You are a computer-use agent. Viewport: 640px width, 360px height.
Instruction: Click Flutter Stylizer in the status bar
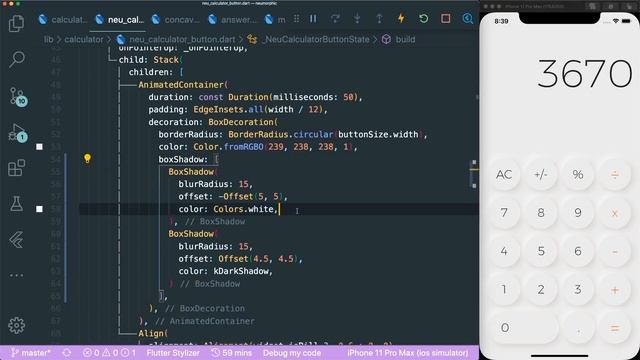point(173,353)
